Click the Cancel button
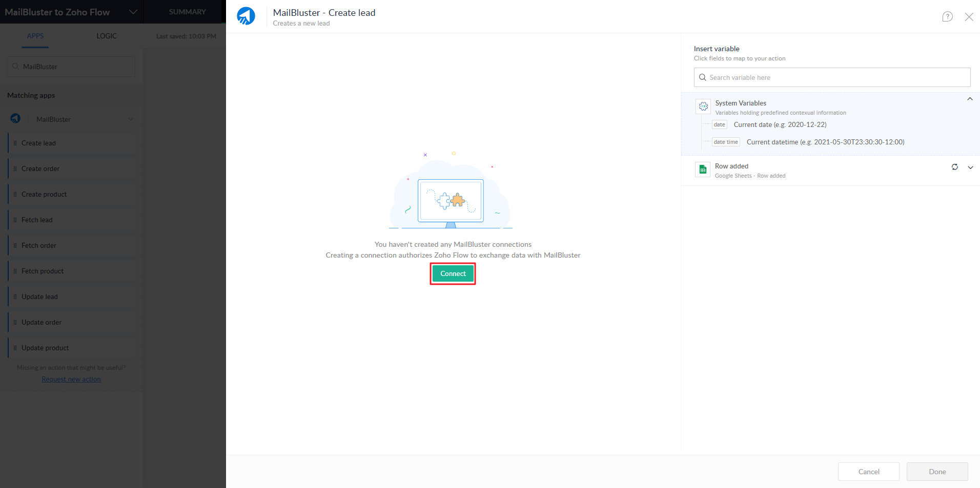The image size is (980, 488). 868,472
